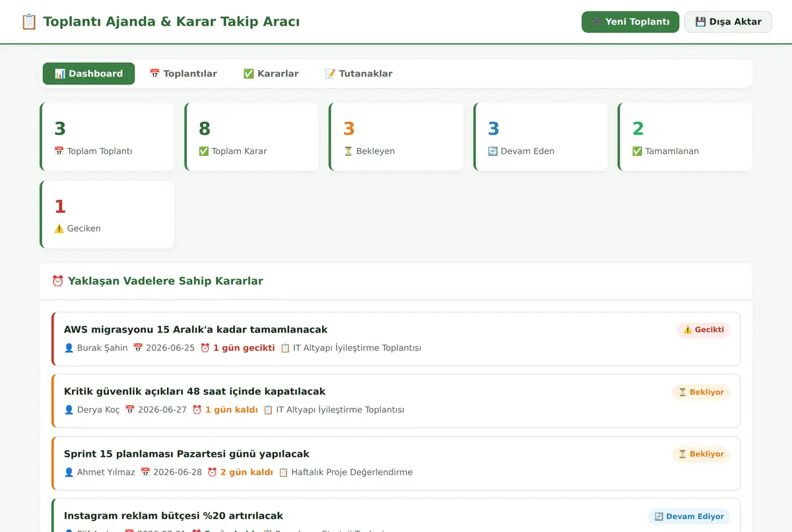Image resolution: width=792 pixels, height=532 pixels.
Task: Click the person icon next to Derya Koç
Action: tap(69, 410)
